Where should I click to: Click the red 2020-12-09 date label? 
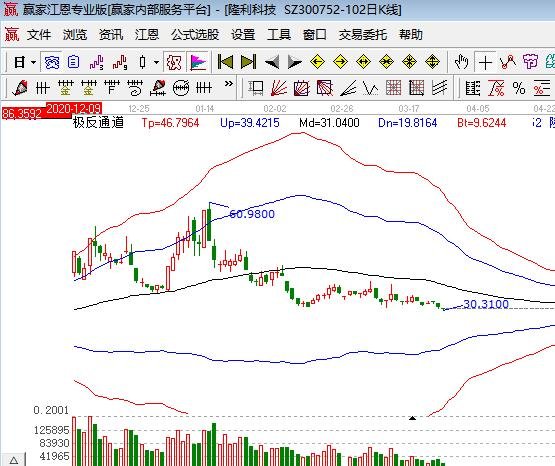pyautogui.click(x=74, y=108)
